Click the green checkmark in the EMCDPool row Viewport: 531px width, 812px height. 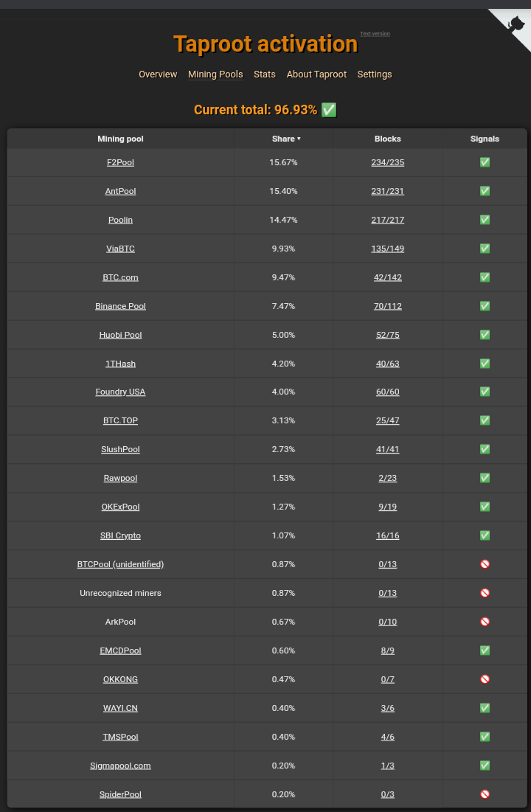point(485,650)
